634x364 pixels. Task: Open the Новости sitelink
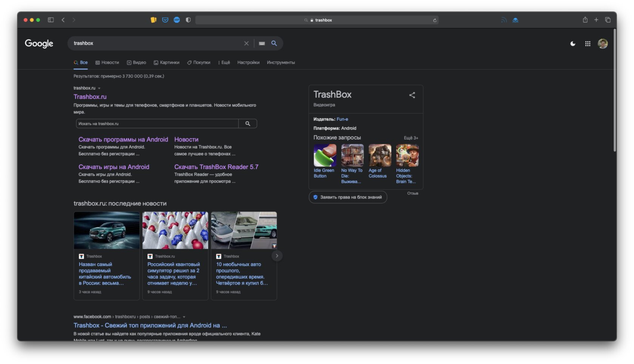pyautogui.click(x=186, y=140)
